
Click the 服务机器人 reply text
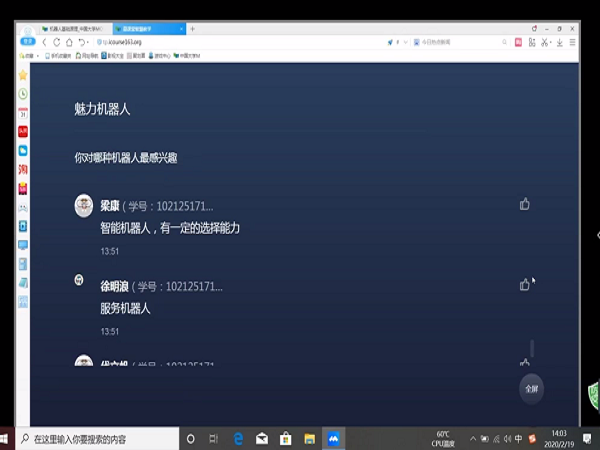[x=125, y=308]
